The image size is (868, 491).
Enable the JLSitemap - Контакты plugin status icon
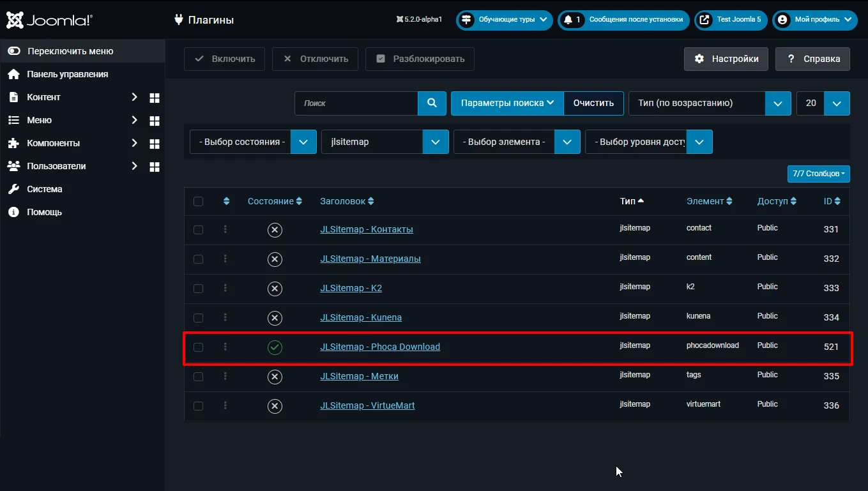pos(275,230)
